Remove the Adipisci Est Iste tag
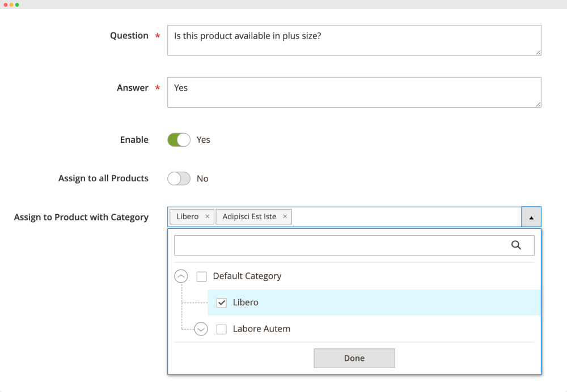 point(285,216)
